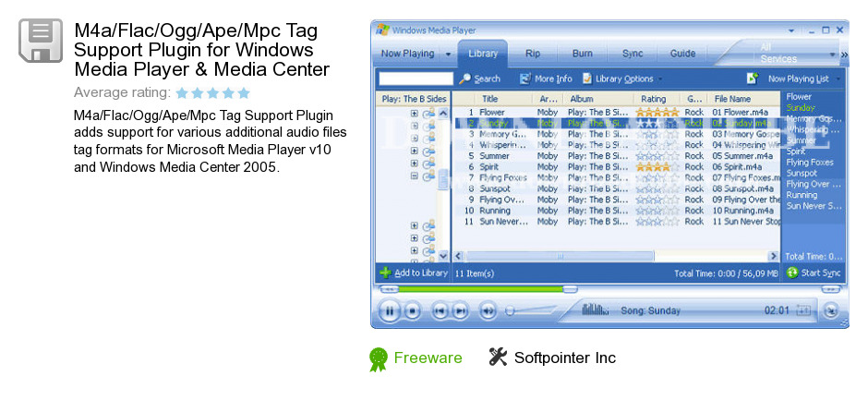This screenshot has height=400, width=868.
Task: Click 06 Spirit.m4a in the File Name column
Action: pos(737,167)
